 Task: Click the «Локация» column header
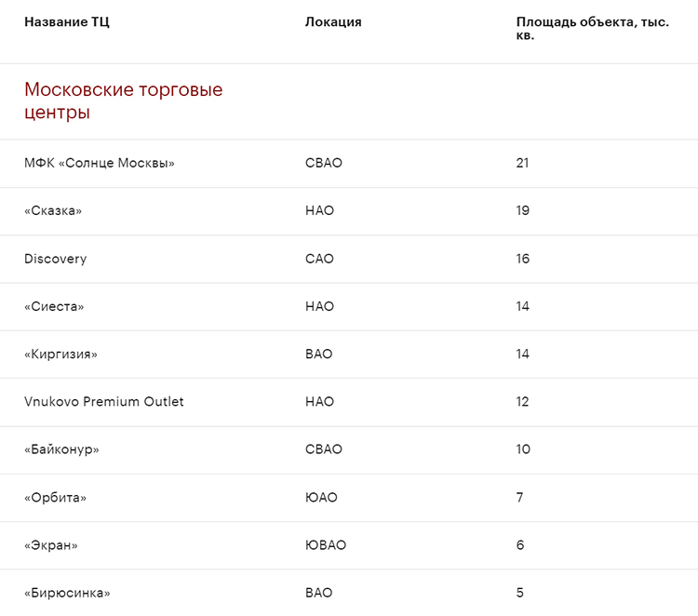coord(333,22)
